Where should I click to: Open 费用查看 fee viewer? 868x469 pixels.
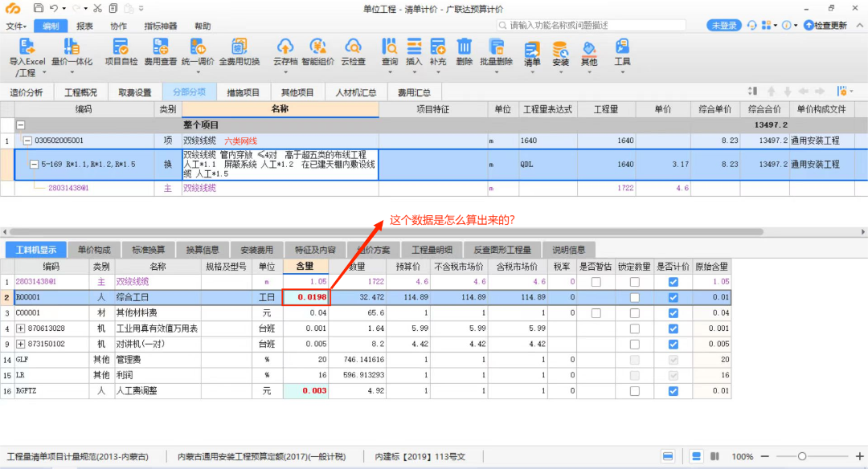(161, 52)
